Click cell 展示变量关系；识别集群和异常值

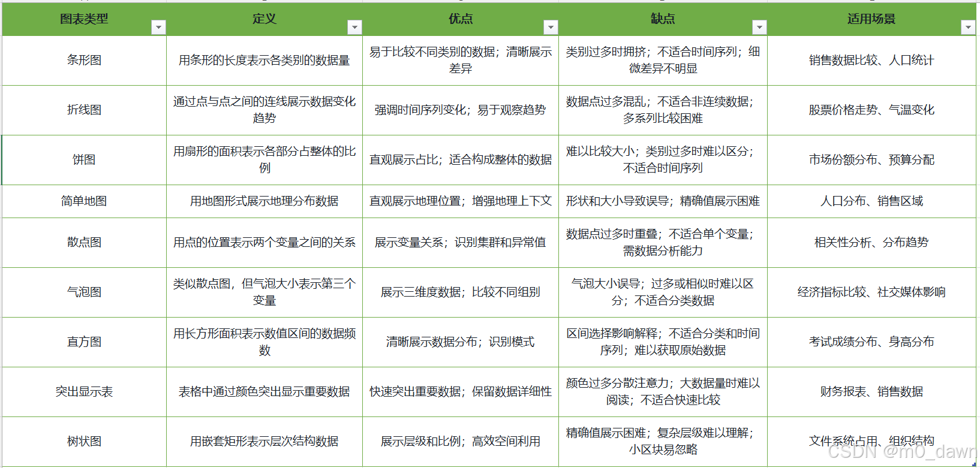tap(461, 243)
